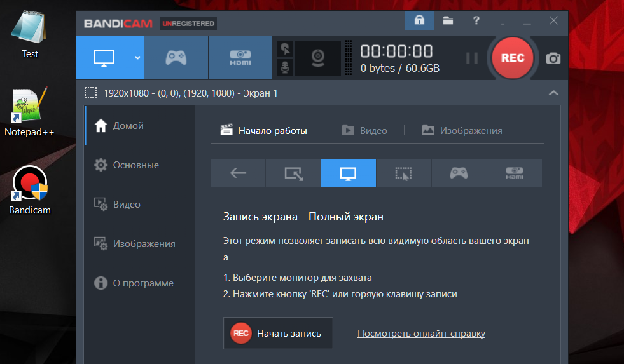Open the output folder icon
624x364 pixels.
[448, 20]
